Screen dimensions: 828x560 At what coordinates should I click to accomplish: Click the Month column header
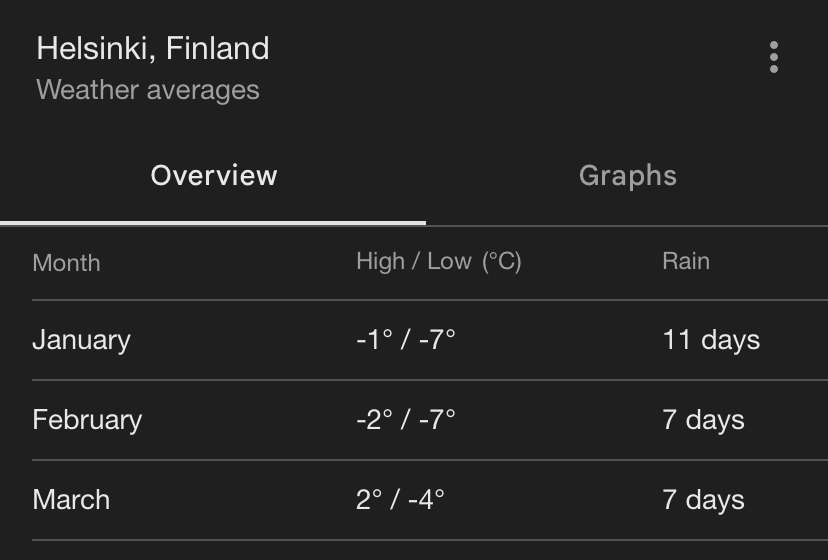tap(66, 263)
